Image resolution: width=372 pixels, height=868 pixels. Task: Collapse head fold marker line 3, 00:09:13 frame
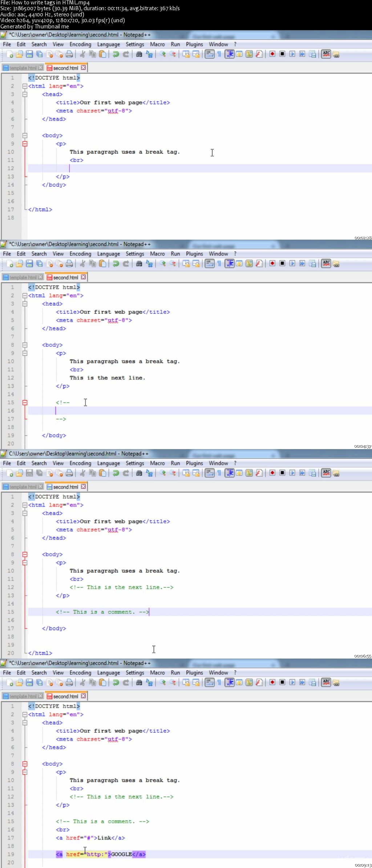coord(25,723)
